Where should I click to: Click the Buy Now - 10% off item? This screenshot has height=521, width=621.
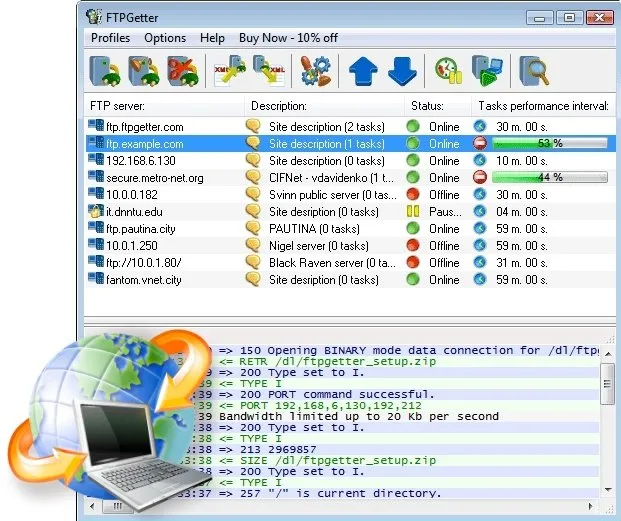pos(288,38)
